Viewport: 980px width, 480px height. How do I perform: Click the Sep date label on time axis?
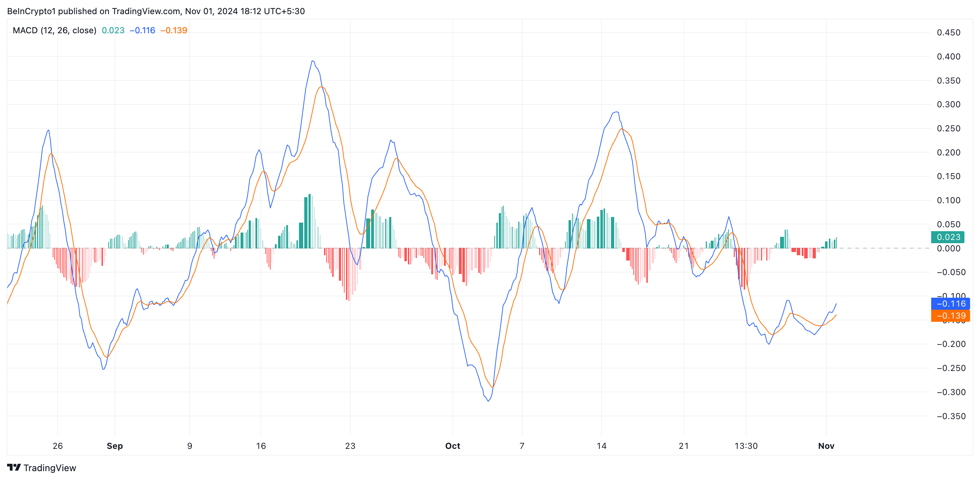[x=115, y=446]
